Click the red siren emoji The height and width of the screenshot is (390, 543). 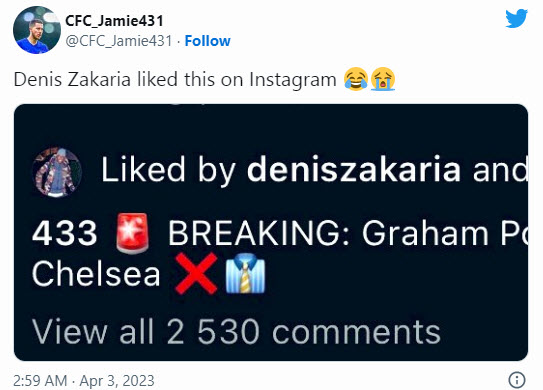(x=133, y=233)
